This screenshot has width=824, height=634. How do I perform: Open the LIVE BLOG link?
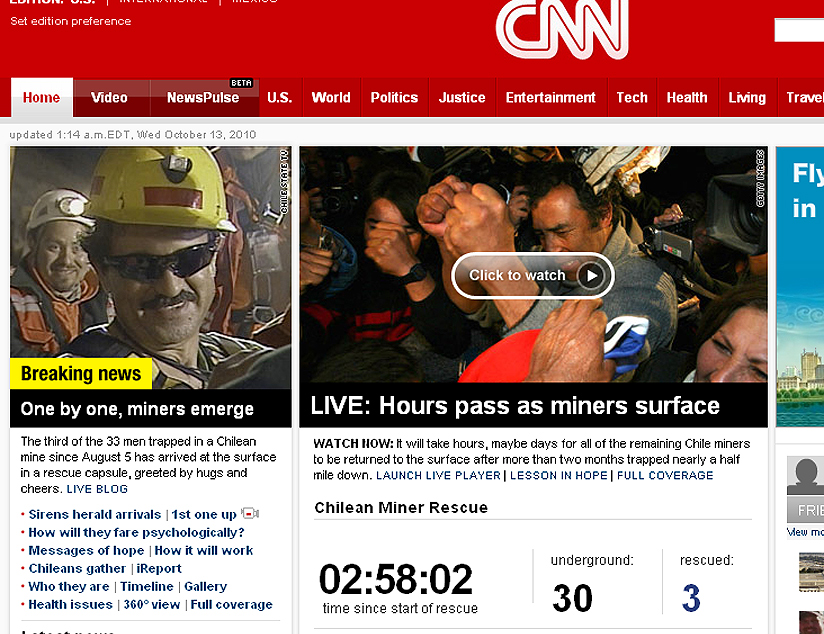pyautogui.click(x=97, y=489)
